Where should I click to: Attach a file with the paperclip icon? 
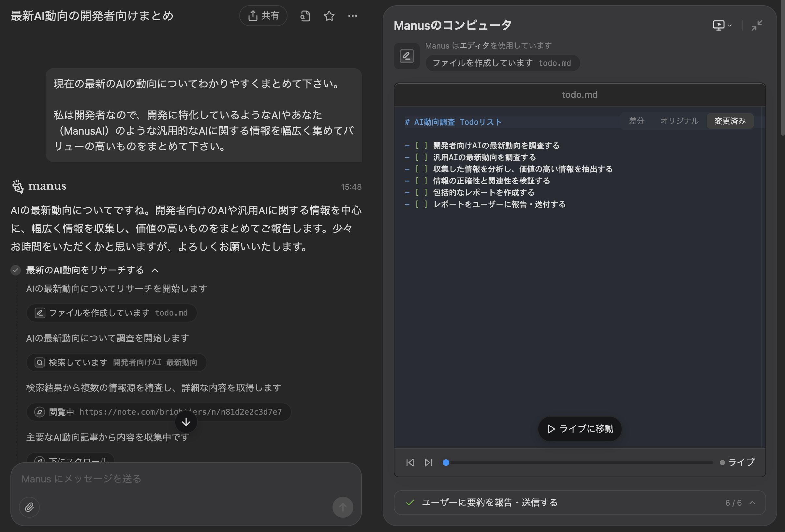pos(29,507)
